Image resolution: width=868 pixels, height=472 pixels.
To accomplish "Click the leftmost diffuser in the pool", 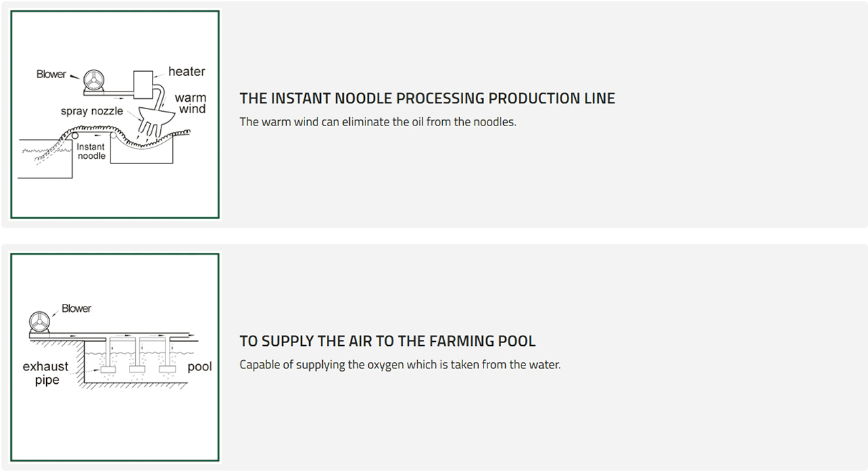I will 108,371.
